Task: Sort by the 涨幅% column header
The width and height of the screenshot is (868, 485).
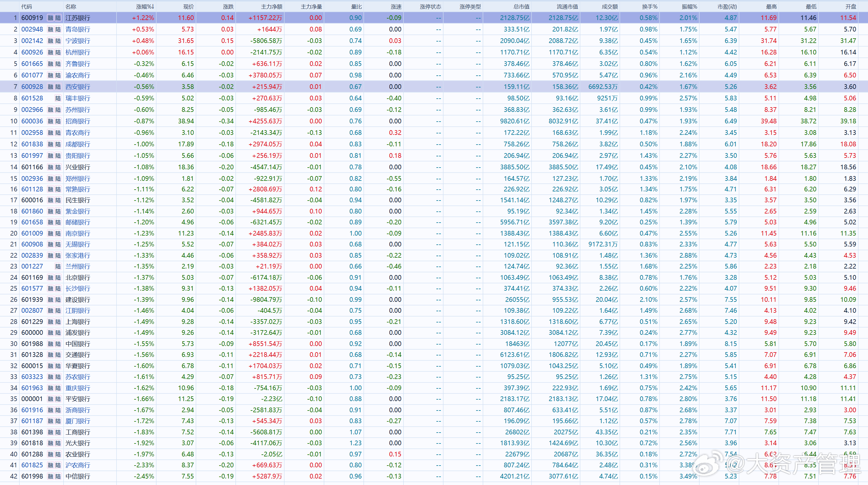Action: (145, 6)
